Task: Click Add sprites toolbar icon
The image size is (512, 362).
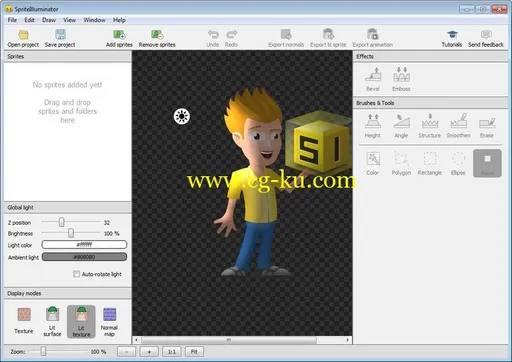Action: click(119, 38)
